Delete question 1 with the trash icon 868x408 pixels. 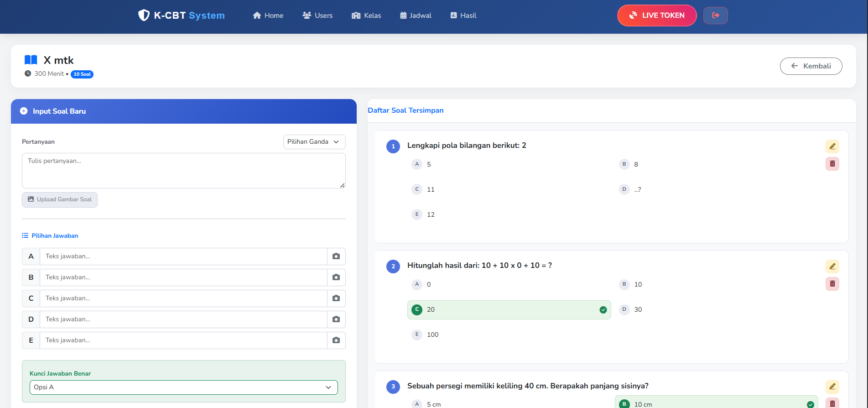pos(832,164)
